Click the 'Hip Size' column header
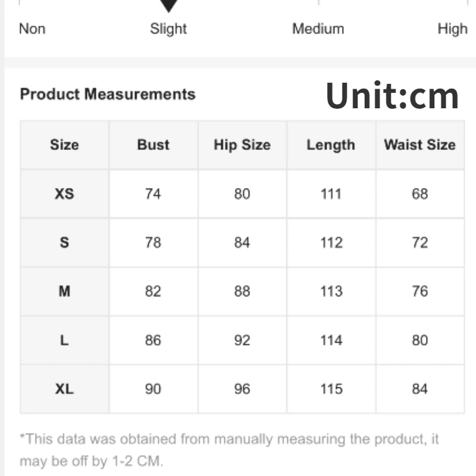476x476 pixels. coord(242,145)
